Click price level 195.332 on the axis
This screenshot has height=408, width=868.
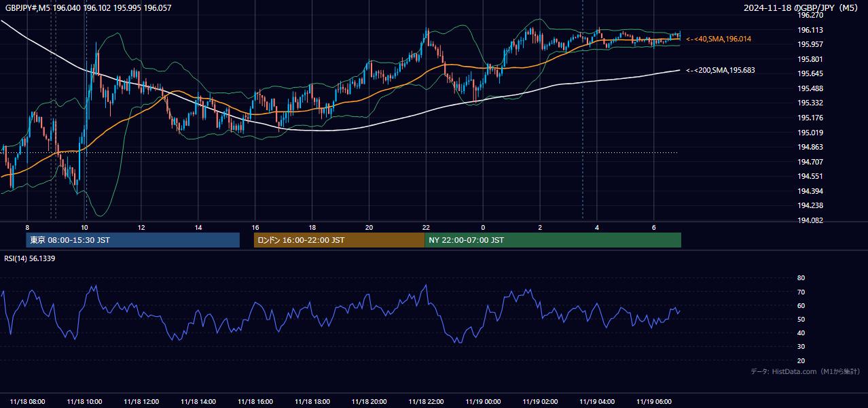[810, 103]
